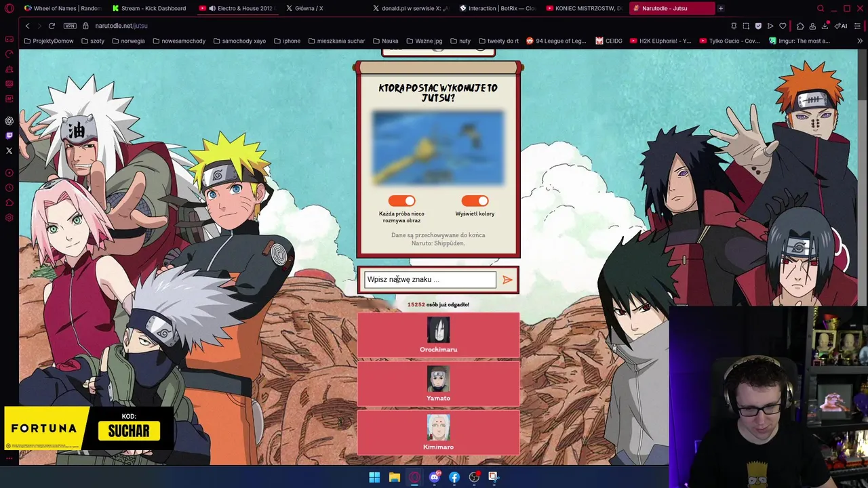868x488 pixels.
Task: Open GX Control speedometer in sidebar
Action: click(9, 54)
